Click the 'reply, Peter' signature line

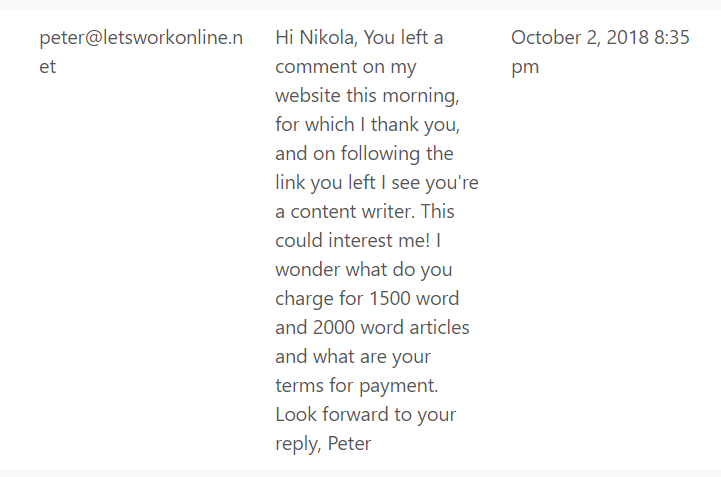[x=323, y=443]
